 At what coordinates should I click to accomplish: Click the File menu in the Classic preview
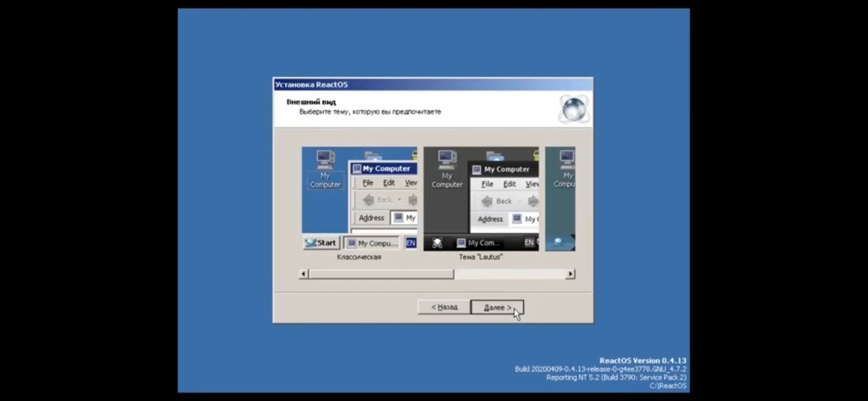pyautogui.click(x=368, y=183)
